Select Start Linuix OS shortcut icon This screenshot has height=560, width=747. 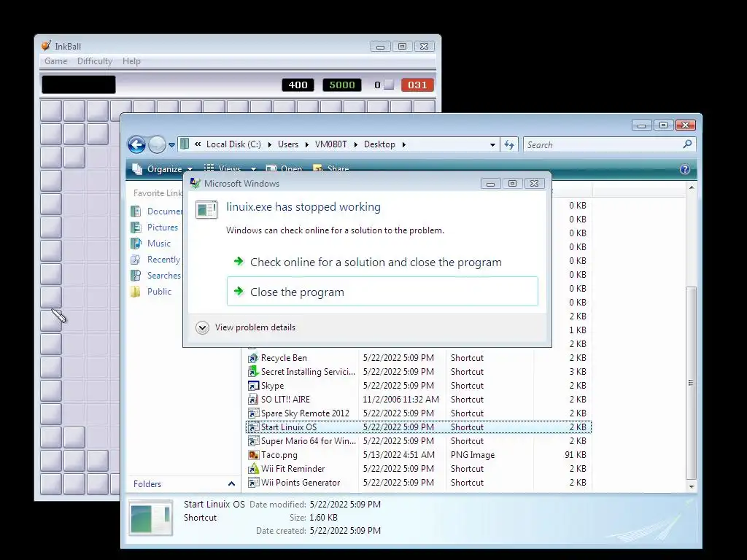[x=253, y=427]
